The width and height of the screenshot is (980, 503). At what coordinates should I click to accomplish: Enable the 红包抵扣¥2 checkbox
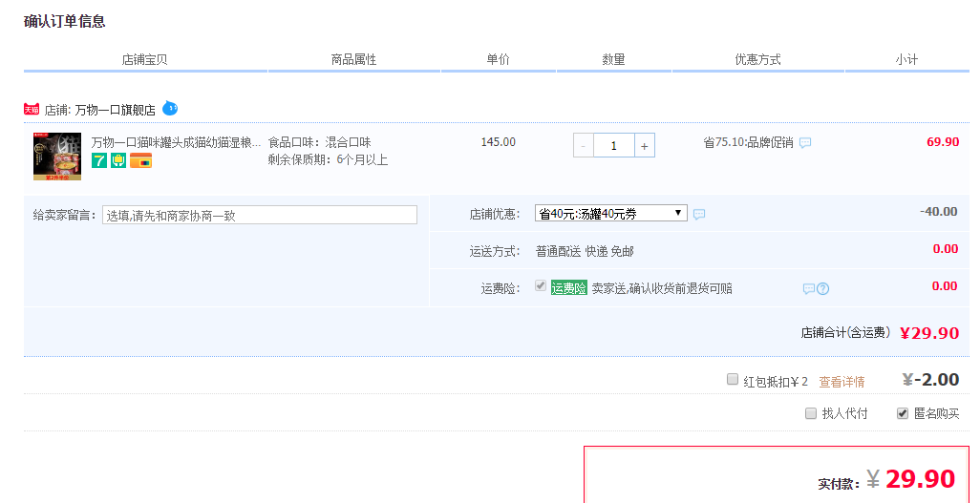point(733,379)
